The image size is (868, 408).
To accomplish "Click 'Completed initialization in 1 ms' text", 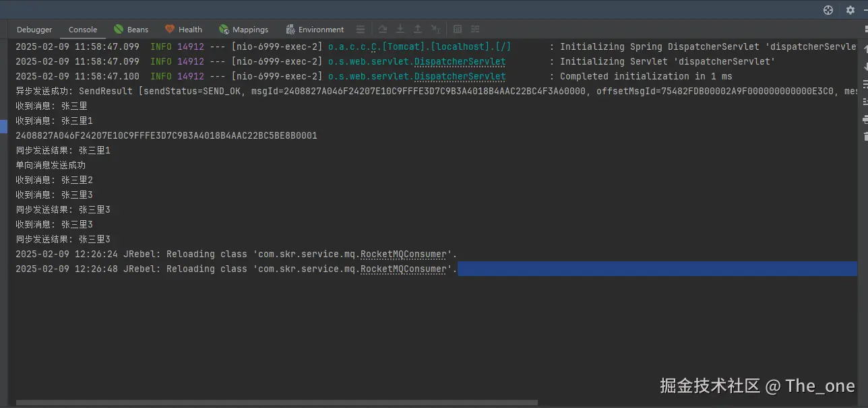I will 646,76.
